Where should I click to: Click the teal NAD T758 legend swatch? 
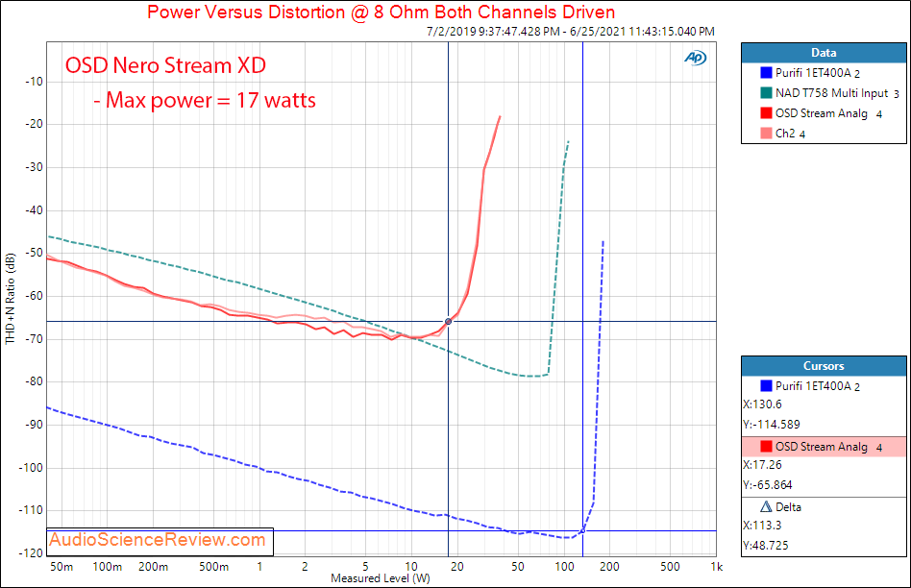point(766,93)
